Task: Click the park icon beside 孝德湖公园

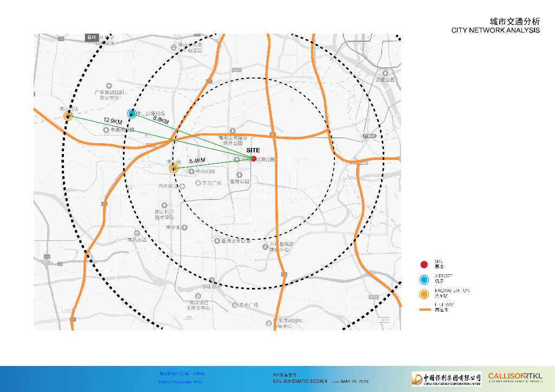Action: pyautogui.click(x=106, y=130)
